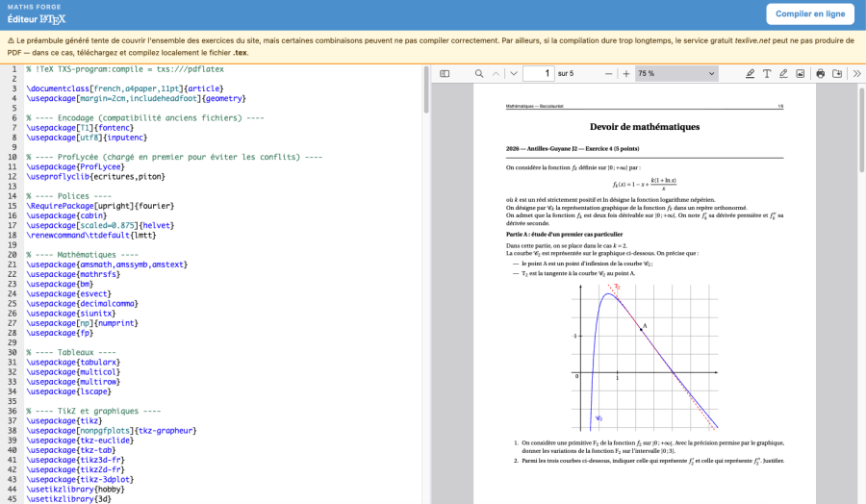Image resolution: width=866 pixels, height=504 pixels.
Task: Click the PDF page number field
Action: [539, 73]
